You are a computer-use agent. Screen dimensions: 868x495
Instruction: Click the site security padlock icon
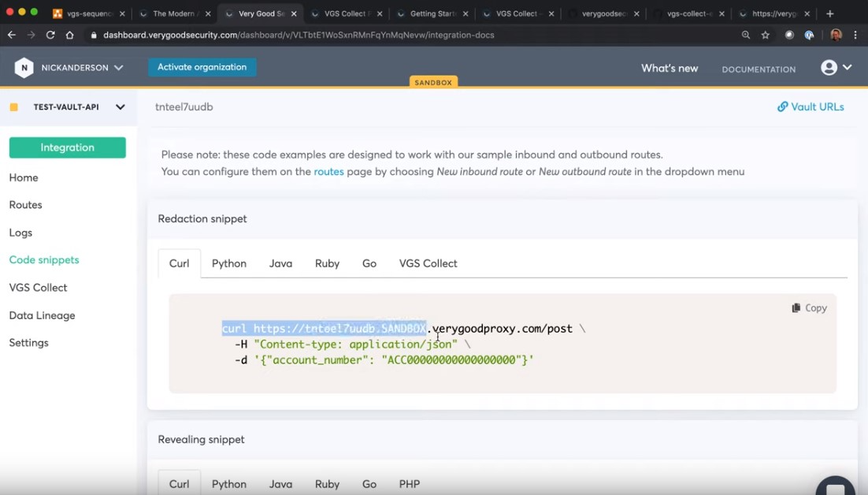[x=93, y=35]
